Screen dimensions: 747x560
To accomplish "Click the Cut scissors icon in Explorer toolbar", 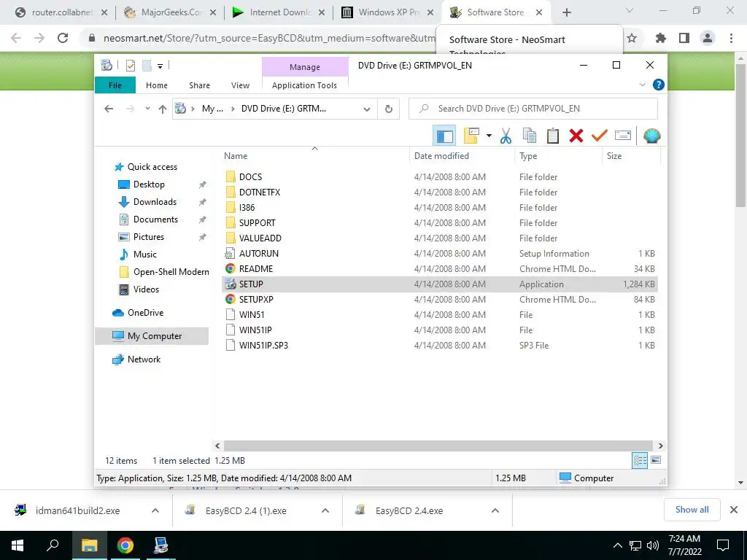I will (x=506, y=136).
